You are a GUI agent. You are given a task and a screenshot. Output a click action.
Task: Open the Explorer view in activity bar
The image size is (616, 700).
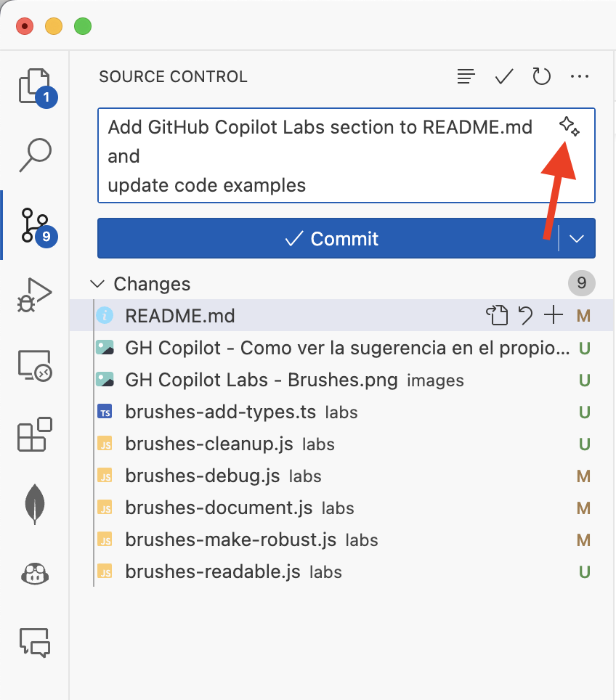pos(35,86)
